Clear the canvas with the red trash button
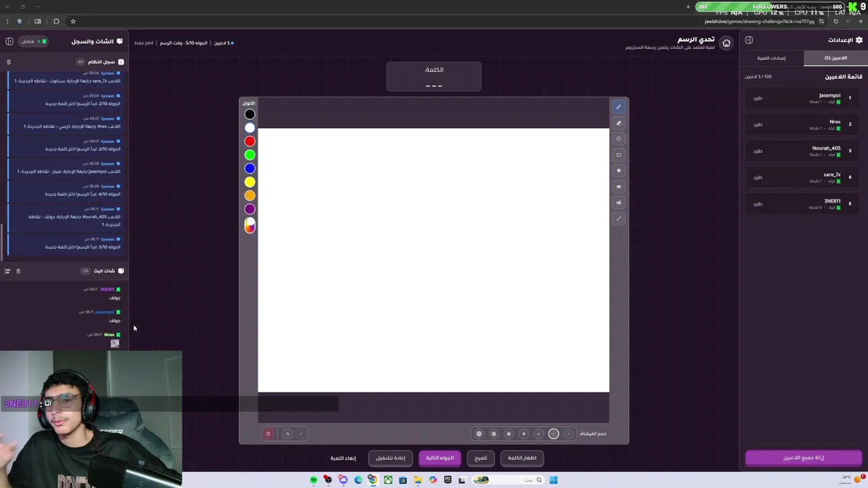Image resolution: width=868 pixels, height=488 pixels. click(268, 434)
